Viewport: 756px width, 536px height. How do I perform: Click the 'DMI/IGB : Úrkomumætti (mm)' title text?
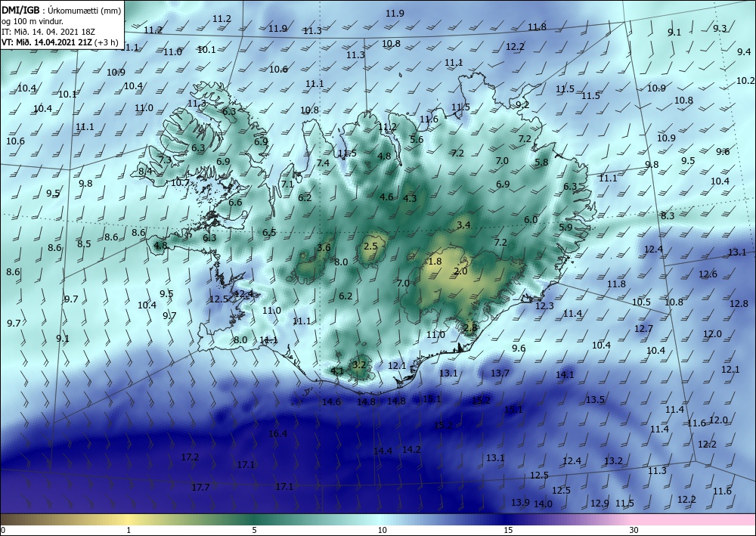tap(61, 11)
